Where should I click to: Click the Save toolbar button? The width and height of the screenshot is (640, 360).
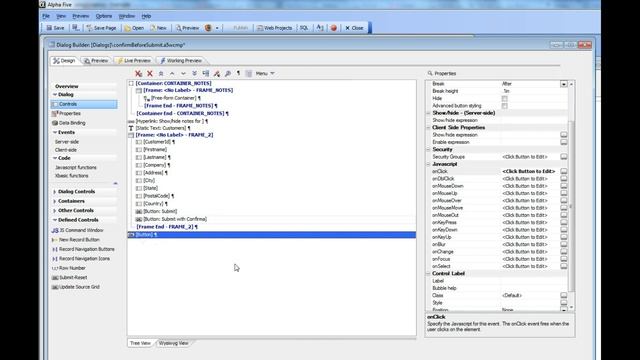coord(56,28)
